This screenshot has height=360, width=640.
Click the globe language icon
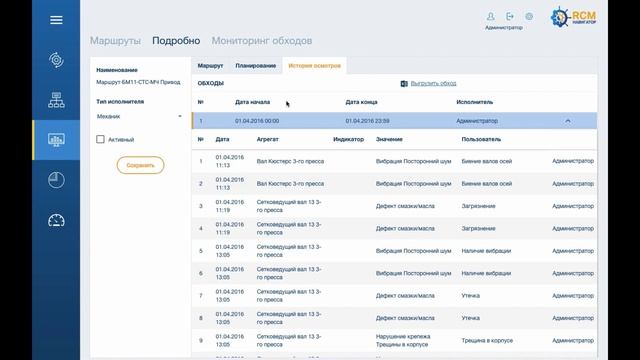point(529,16)
